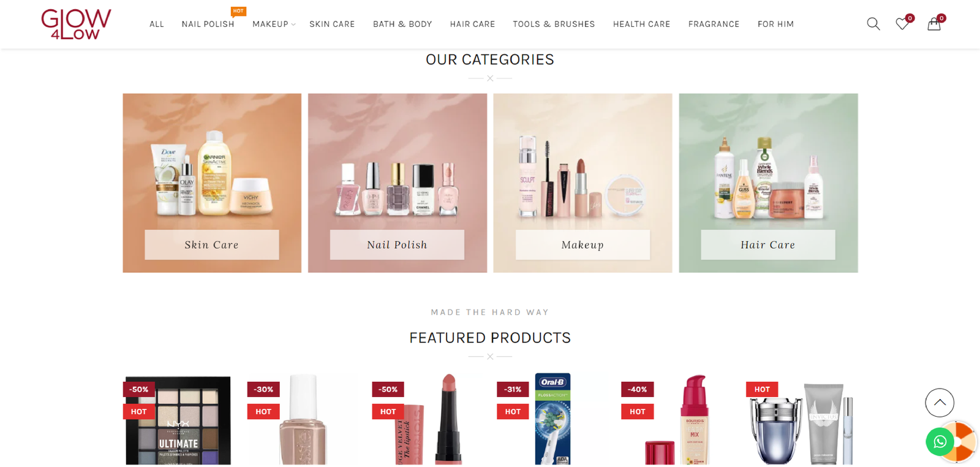Screen dimensions: 980x467
Task: Click the -50% badge on NYX palette
Action: (139, 389)
